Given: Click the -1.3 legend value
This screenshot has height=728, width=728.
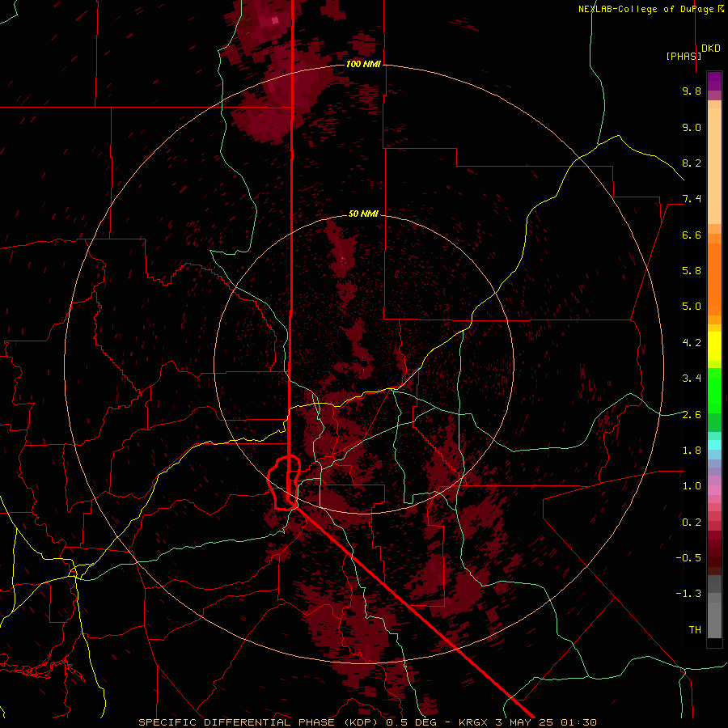Looking at the screenshot, I should click(688, 594).
